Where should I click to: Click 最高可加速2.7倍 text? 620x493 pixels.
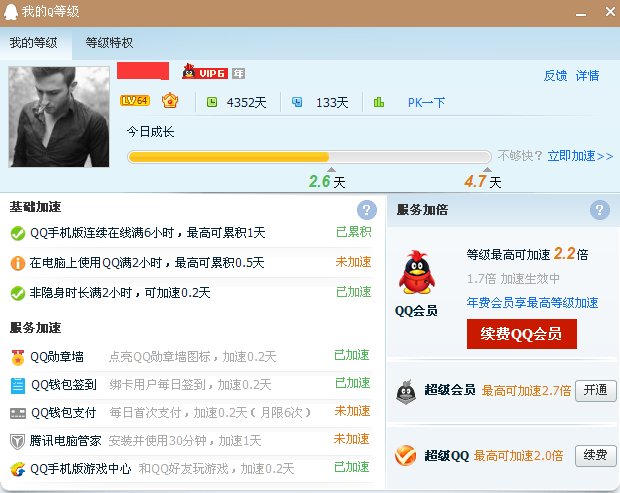pos(526,391)
